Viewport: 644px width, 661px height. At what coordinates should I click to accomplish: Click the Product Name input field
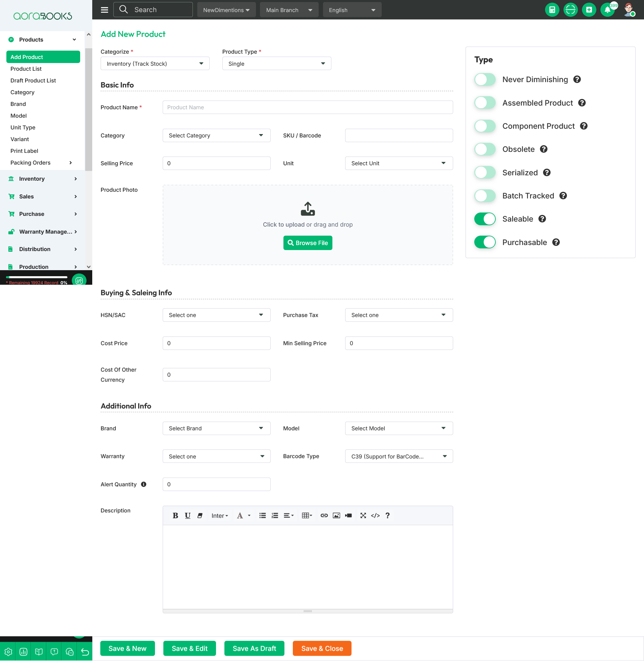click(x=308, y=107)
